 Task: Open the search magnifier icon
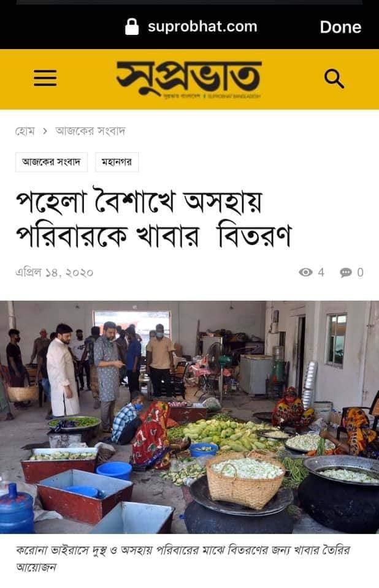click(x=334, y=79)
